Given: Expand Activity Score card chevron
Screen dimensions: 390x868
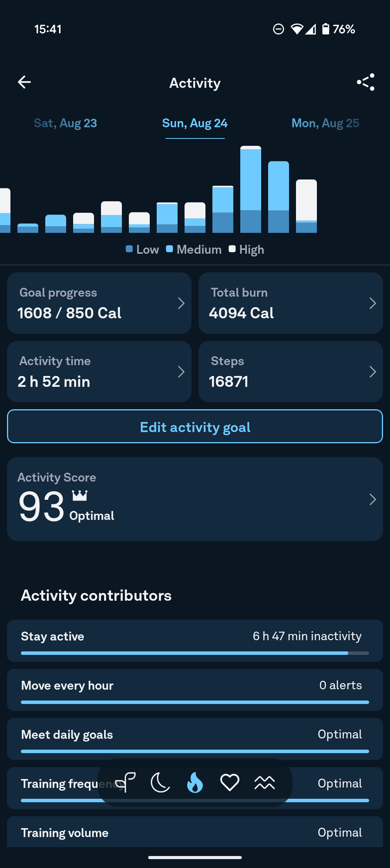Looking at the screenshot, I should pos(373,499).
